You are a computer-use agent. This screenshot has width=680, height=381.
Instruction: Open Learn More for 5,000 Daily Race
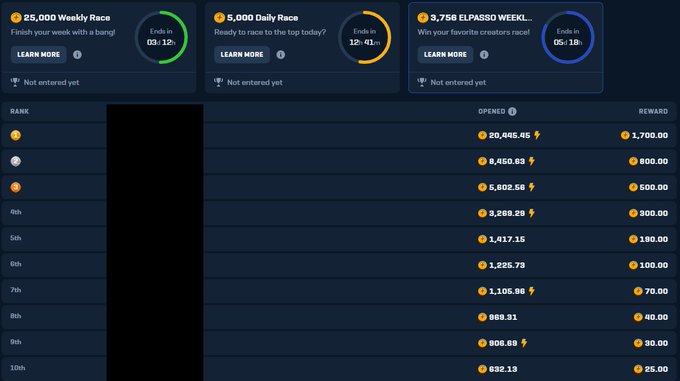pyautogui.click(x=242, y=55)
